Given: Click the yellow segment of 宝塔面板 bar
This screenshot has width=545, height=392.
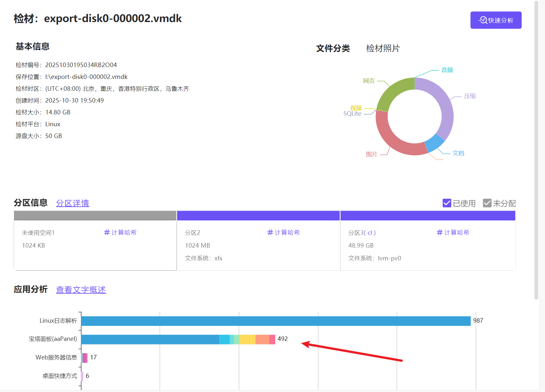Looking at the screenshot, I should (247, 339).
